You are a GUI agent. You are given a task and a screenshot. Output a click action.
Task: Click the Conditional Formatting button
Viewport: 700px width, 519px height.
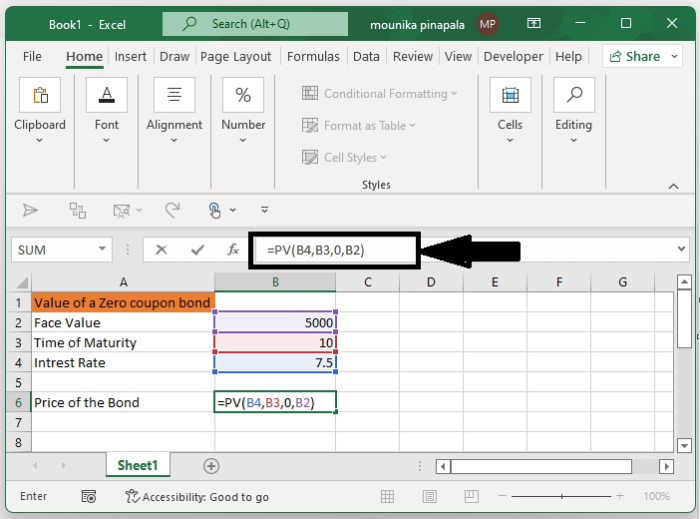[x=379, y=94]
